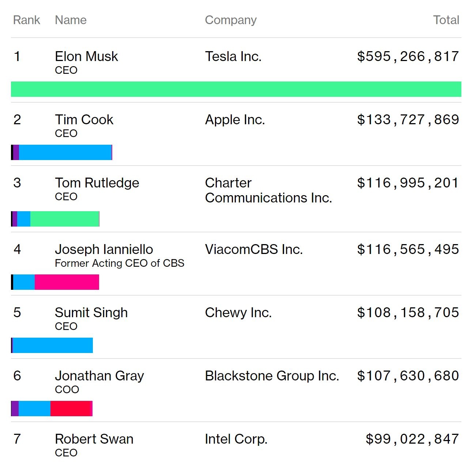Image resolution: width=476 pixels, height=463 pixels.
Task: Select Elon Musk's green compensation bar
Action: pos(236,89)
